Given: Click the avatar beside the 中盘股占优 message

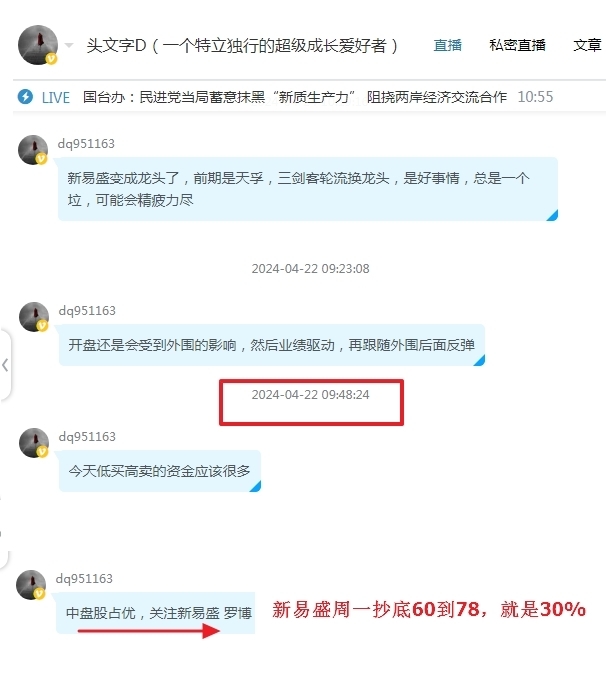Looking at the screenshot, I should pyautogui.click(x=31, y=585).
